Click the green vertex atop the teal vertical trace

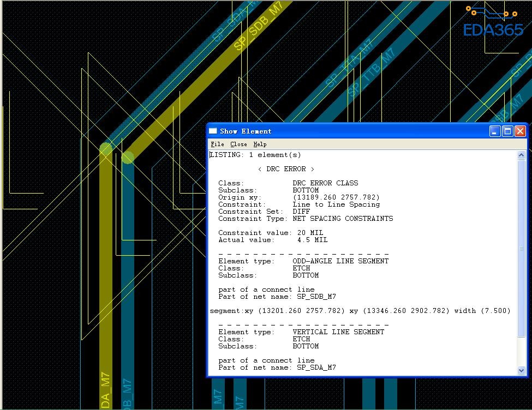click(x=128, y=158)
